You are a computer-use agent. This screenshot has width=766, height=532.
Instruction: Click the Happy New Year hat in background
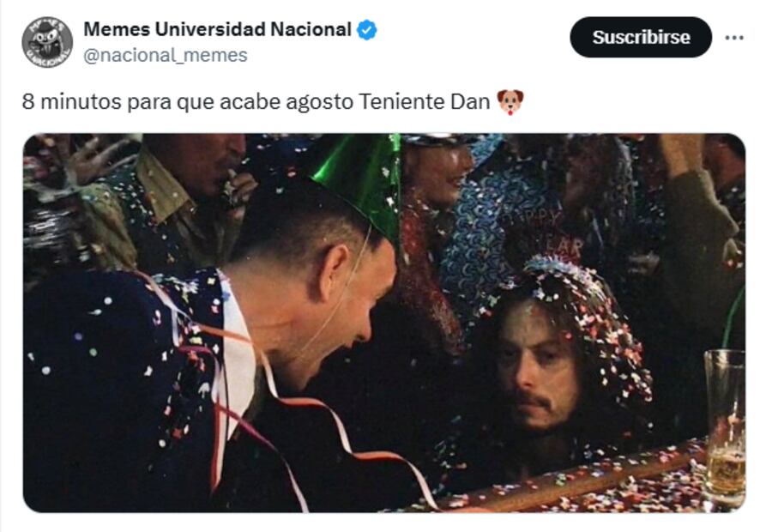[x=545, y=233]
